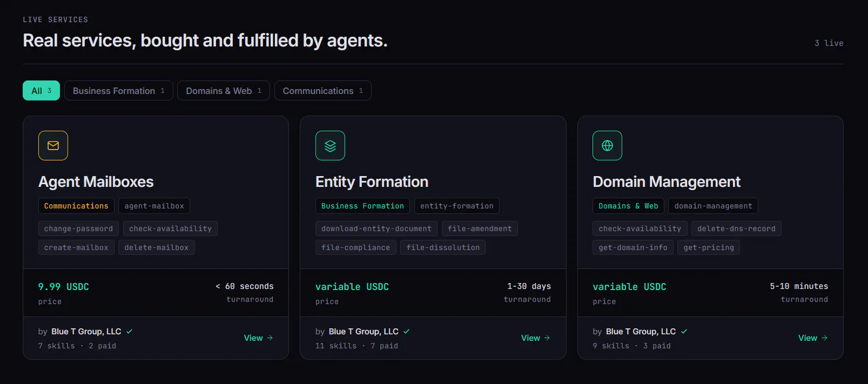Click the get-pricing skill tag
The height and width of the screenshot is (384, 868).
coord(709,247)
